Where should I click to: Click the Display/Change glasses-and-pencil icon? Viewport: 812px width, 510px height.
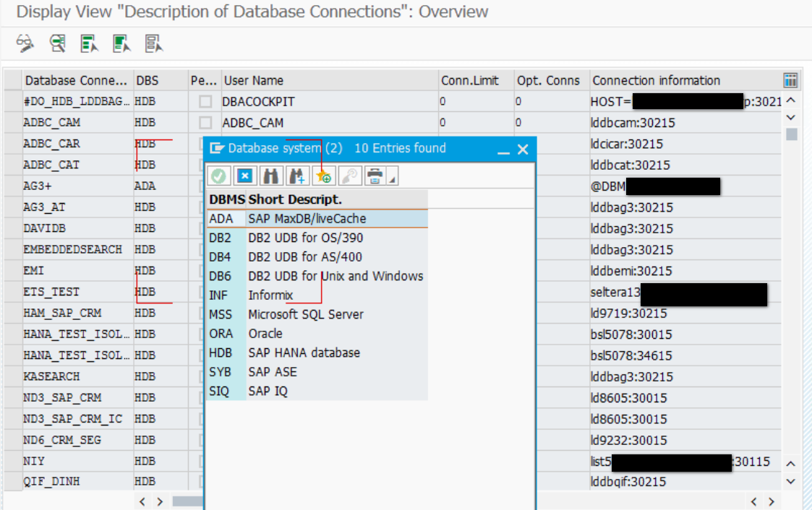(25, 44)
